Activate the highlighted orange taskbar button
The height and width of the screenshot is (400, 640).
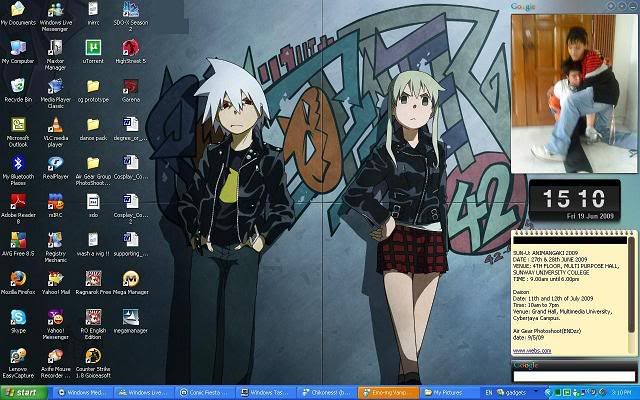pyautogui.click(x=388, y=393)
